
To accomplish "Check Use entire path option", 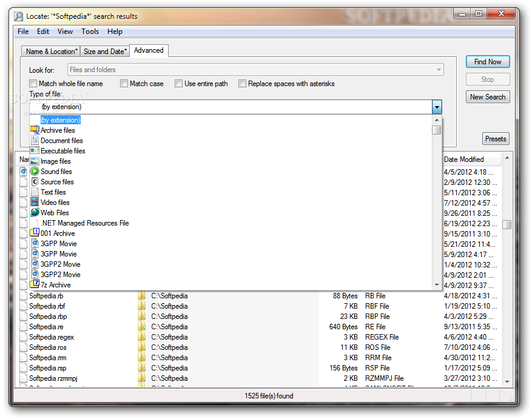I will tap(178, 84).
